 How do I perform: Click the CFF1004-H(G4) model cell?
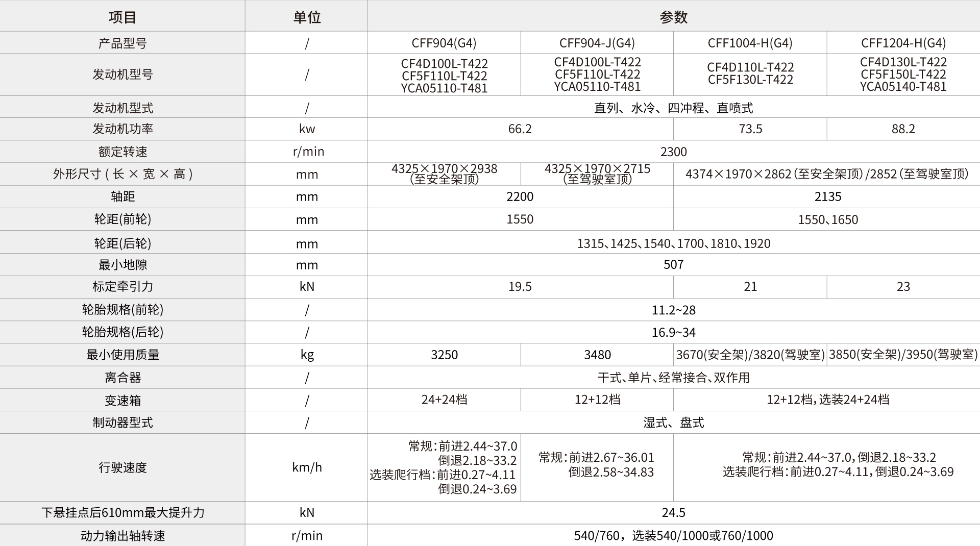pyautogui.click(x=750, y=43)
